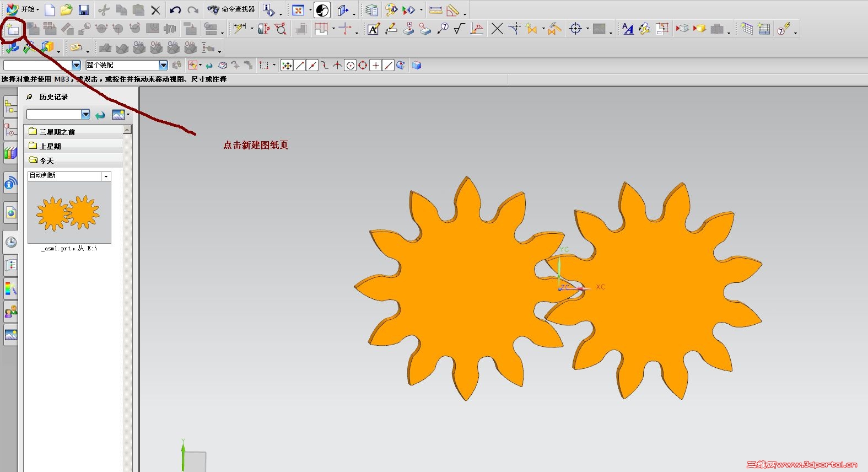This screenshot has width=868, height=472.
Task: Open the Annotation Preferences 'AA' icon
Action: [x=628, y=29]
